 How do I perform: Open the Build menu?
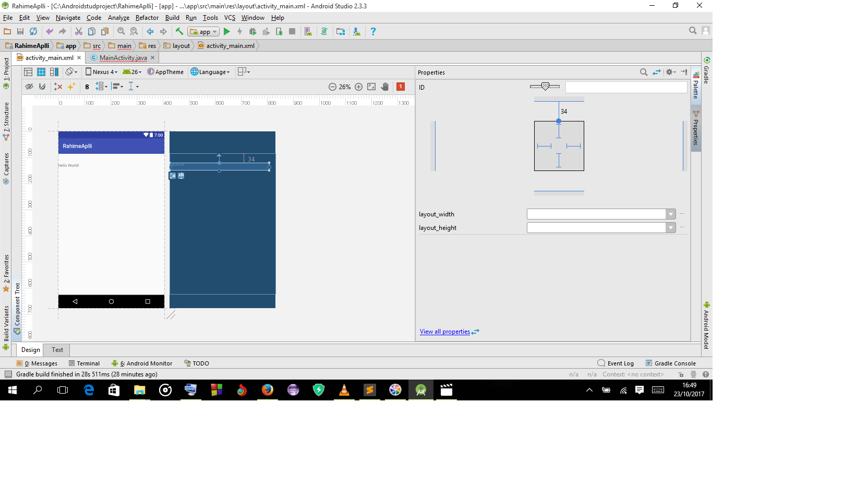[172, 17]
